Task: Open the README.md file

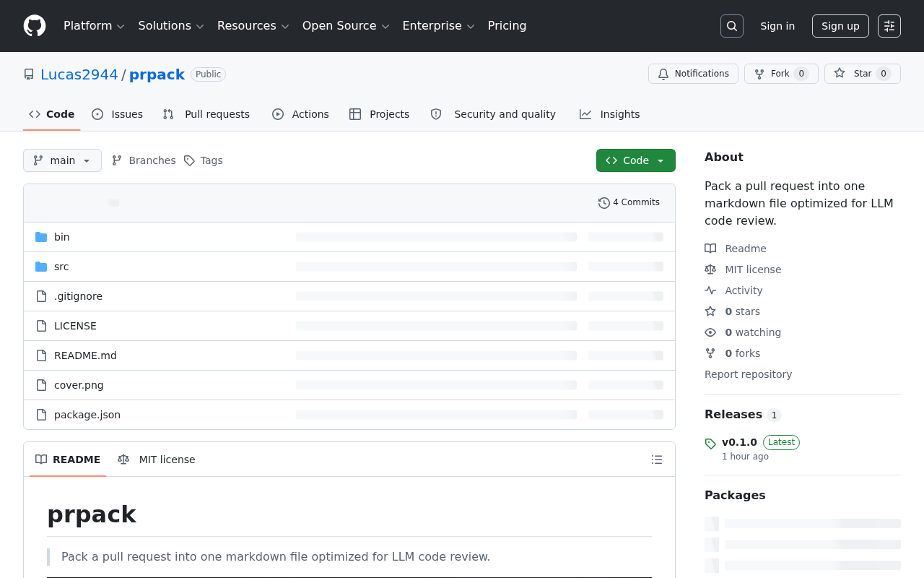Action: click(x=85, y=355)
